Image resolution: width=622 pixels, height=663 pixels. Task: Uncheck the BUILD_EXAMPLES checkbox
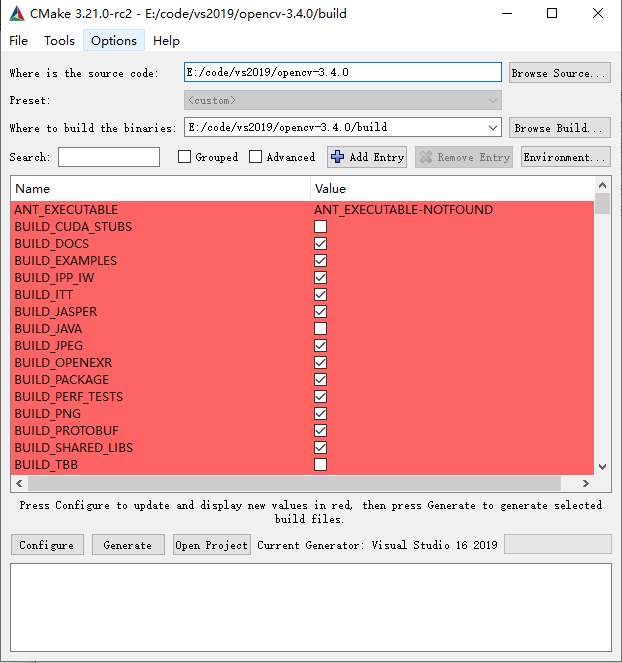click(x=321, y=260)
